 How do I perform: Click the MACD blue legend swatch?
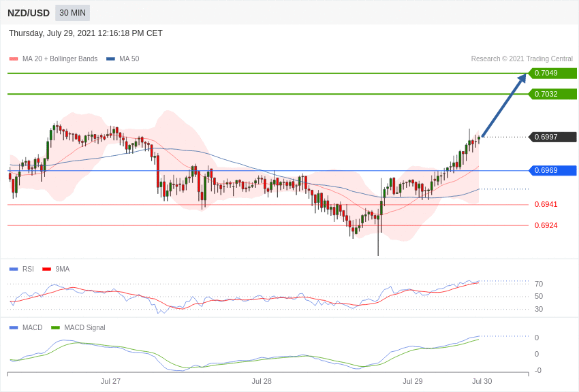(14, 328)
